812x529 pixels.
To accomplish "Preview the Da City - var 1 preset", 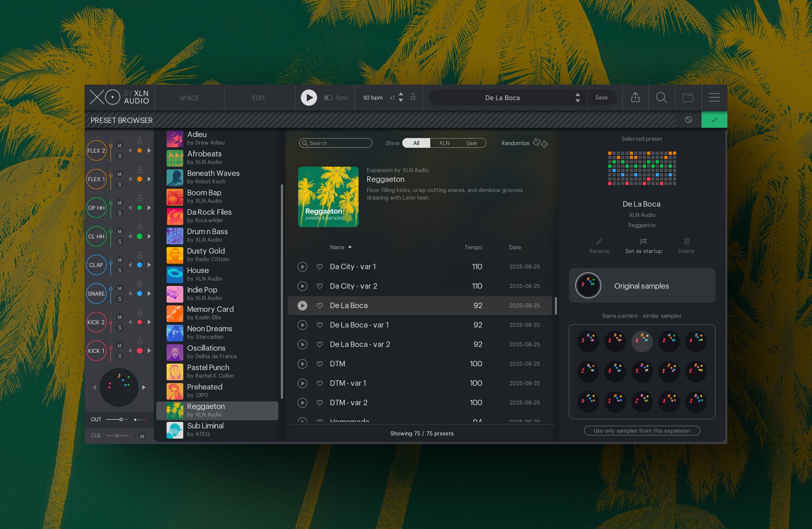I will point(302,267).
